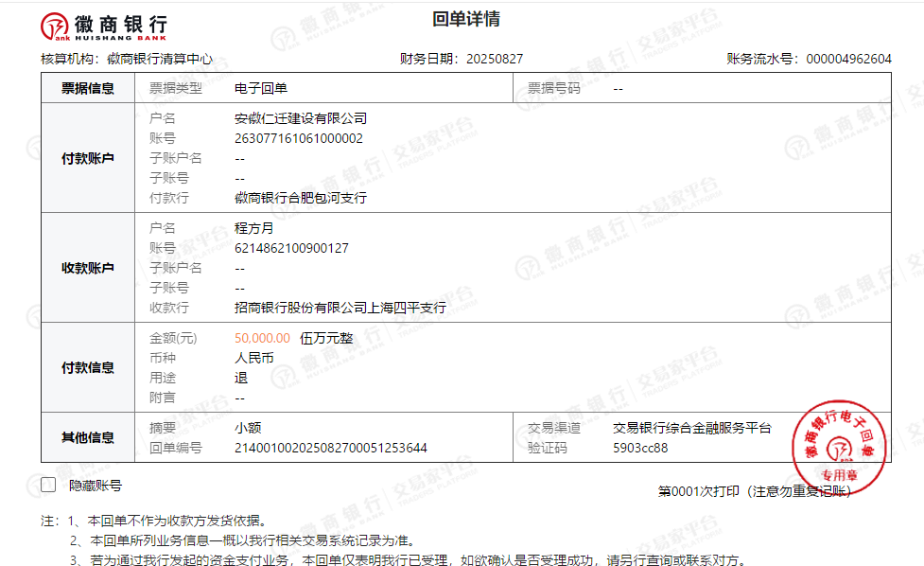Click the 交易银行综合金融服务平台 channel text
The image size is (924, 566).
(691, 428)
